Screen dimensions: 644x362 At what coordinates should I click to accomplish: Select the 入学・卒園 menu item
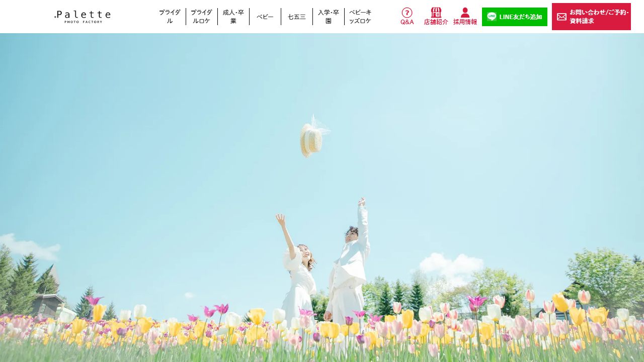click(329, 17)
